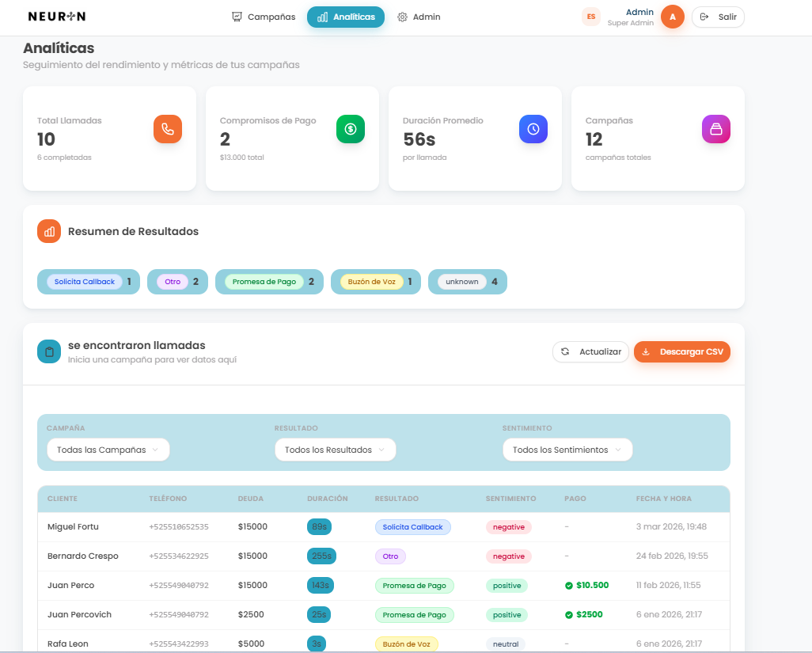812x653 pixels.
Task: Open the Todas las Campañas dropdown
Action: click(x=108, y=449)
